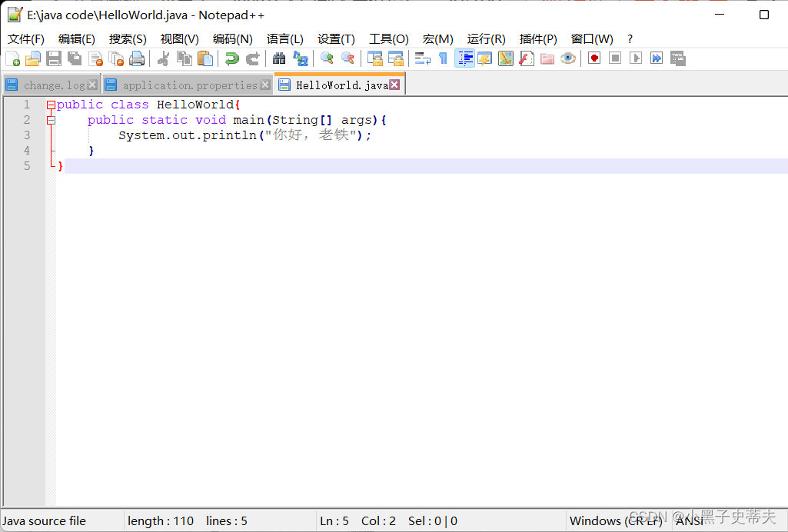Switch to the application.properties tab
Screen dimensions: 788x532
coord(187,85)
